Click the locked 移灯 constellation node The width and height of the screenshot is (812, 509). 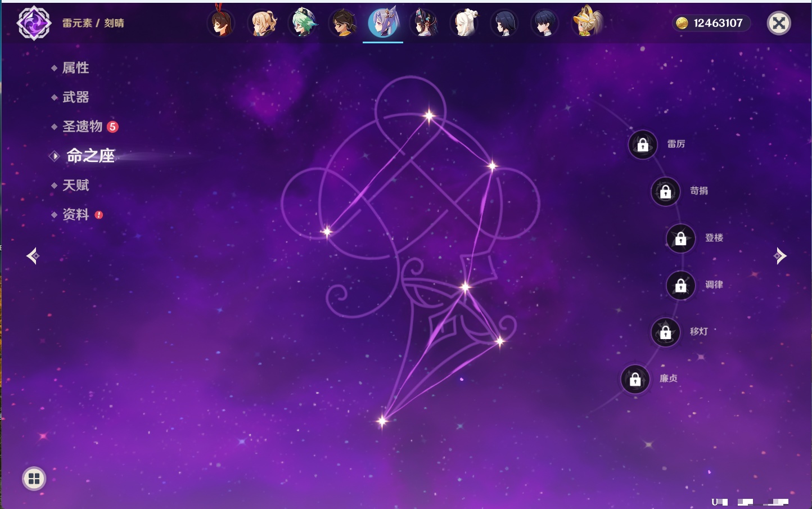[x=666, y=332]
